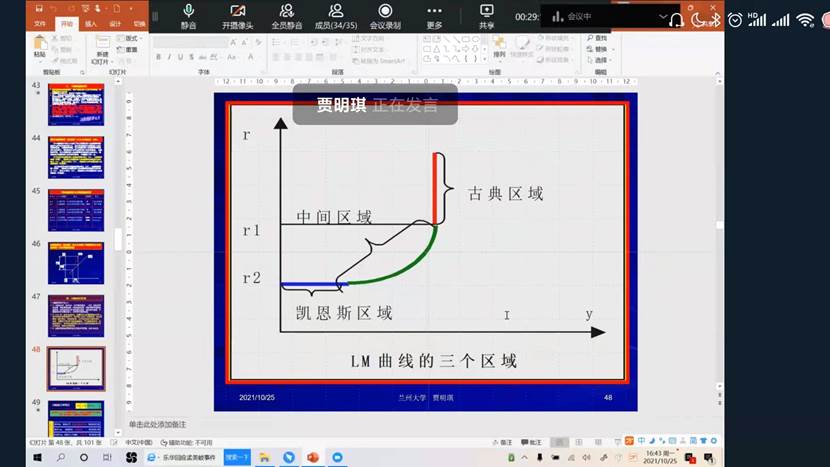The image size is (830, 467).
Task: Select slide 46 thumbnail
Action: 76,262
